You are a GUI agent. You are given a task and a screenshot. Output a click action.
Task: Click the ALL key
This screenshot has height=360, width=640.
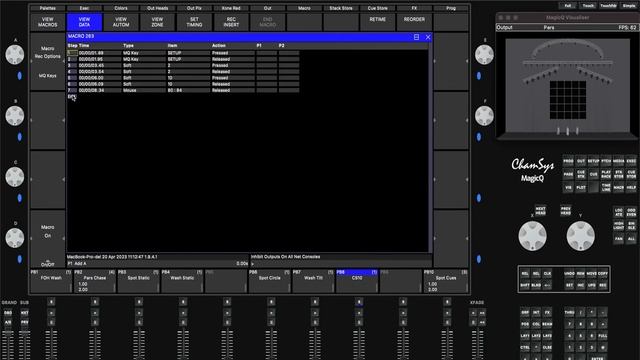pyautogui.click(x=631, y=239)
